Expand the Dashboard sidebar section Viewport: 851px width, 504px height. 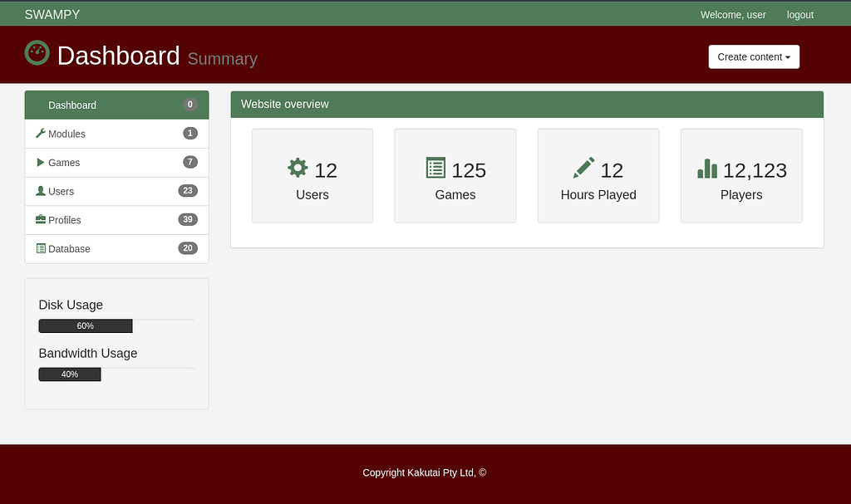72,105
